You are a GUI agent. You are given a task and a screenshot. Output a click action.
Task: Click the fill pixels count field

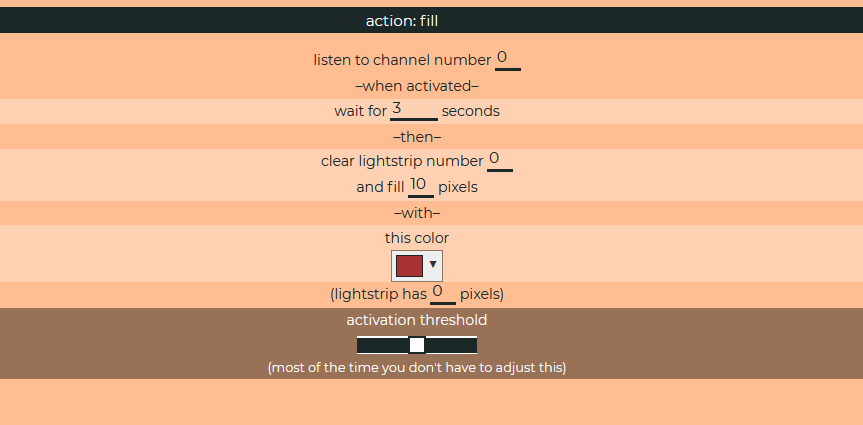[x=420, y=186]
